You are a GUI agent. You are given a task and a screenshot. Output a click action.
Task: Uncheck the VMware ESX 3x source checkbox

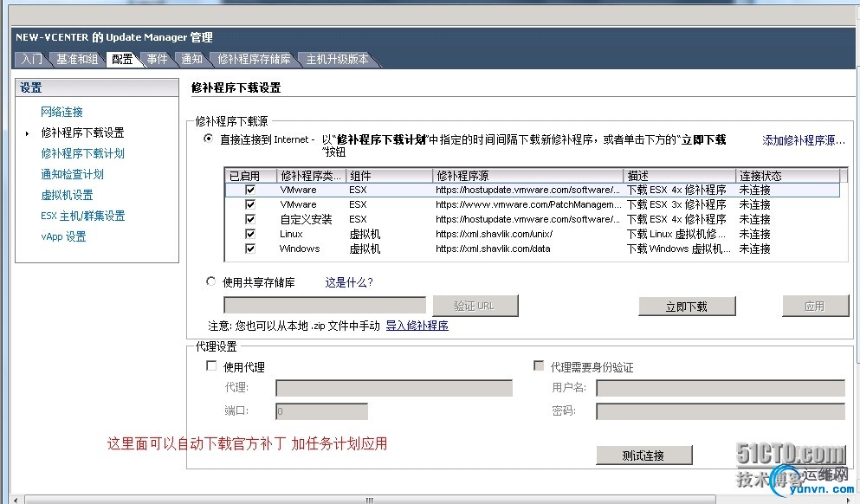pyautogui.click(x=250, y=204)
